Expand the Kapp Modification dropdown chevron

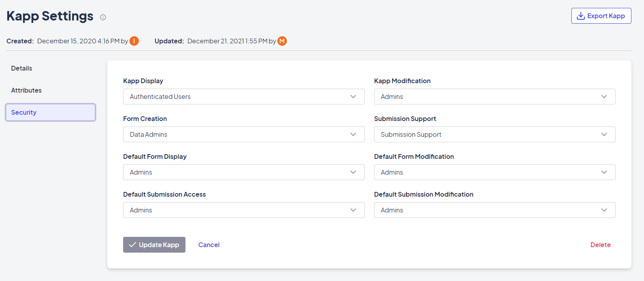click(604, 97)
